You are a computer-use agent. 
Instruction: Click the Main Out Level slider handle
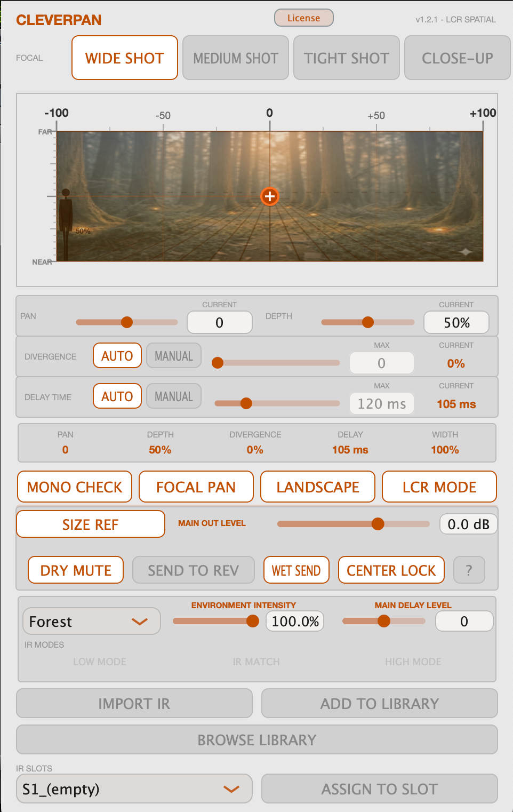[x=378, y=524]
